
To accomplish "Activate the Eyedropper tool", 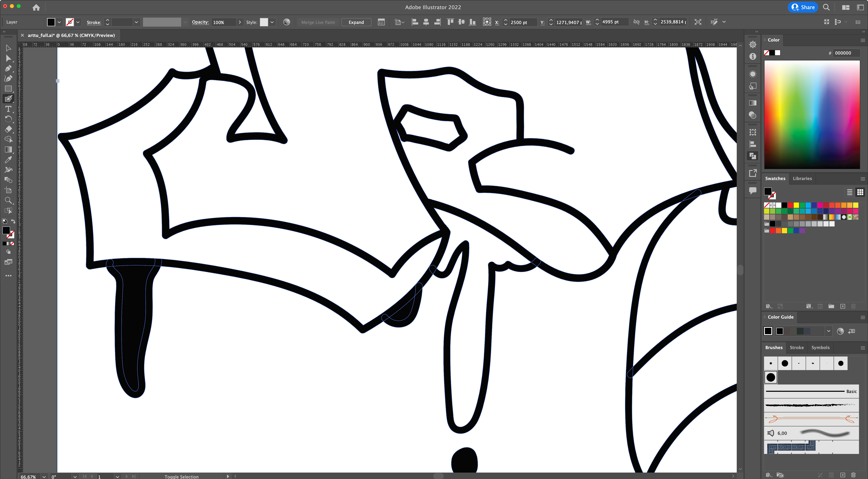I will 8,160.
